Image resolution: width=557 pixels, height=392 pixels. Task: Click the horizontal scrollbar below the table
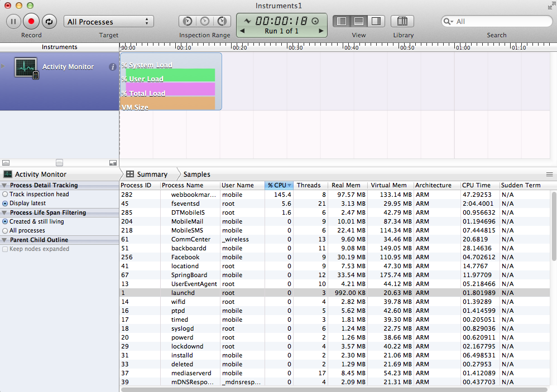(334, 390)
